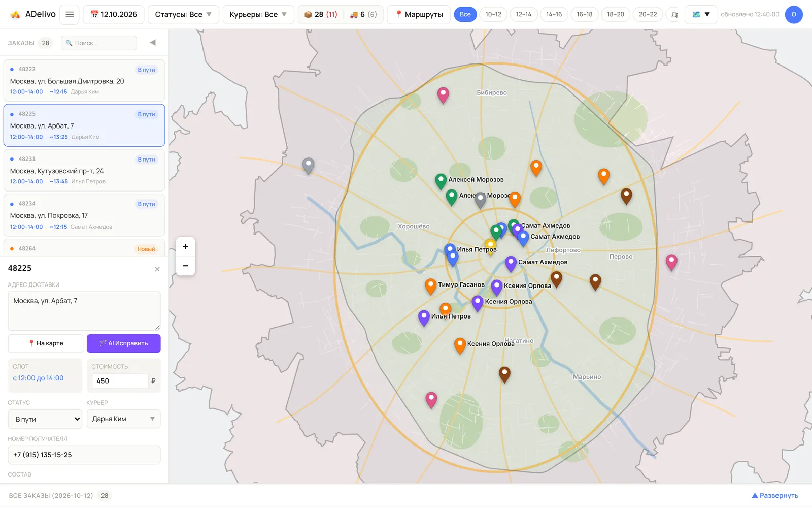Screen dimensions: 812x508
Task: Close the order 48225 details panel
Action: (x=157, y=269)
